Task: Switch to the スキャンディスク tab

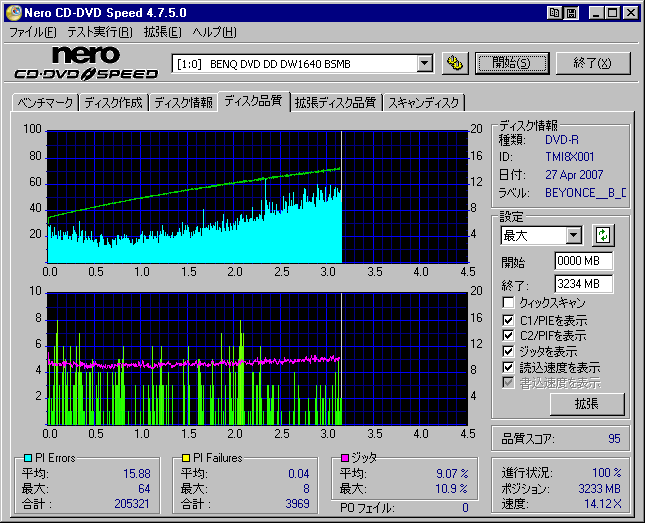Action: coord(423,103)
